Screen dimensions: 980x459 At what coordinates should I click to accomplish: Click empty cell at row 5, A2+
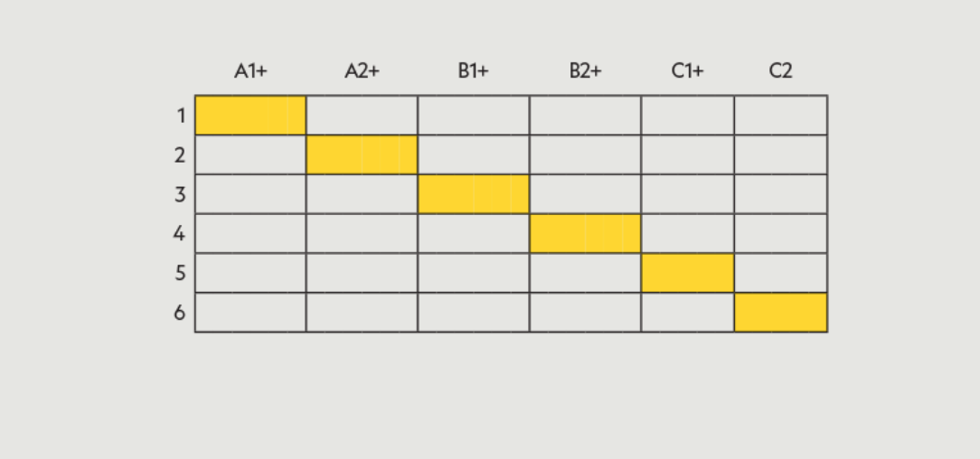pyautogui.click(x=362, y=273)
